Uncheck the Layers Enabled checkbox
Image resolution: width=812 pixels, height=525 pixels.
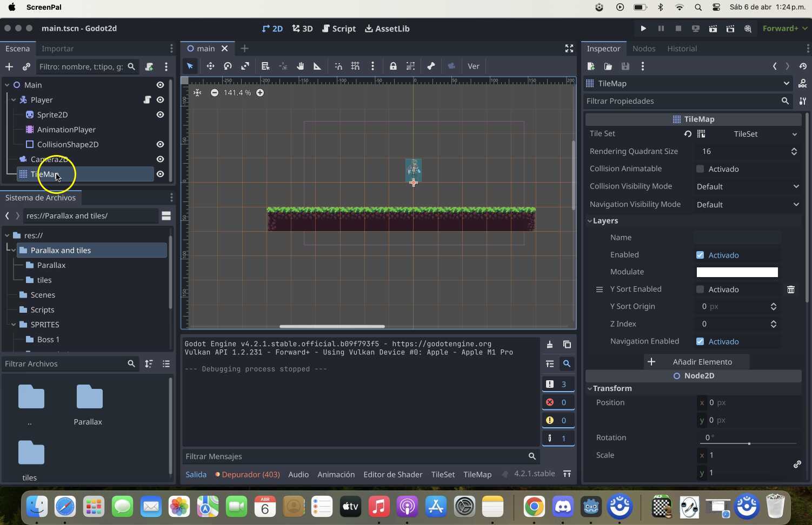tap(700, 255)
